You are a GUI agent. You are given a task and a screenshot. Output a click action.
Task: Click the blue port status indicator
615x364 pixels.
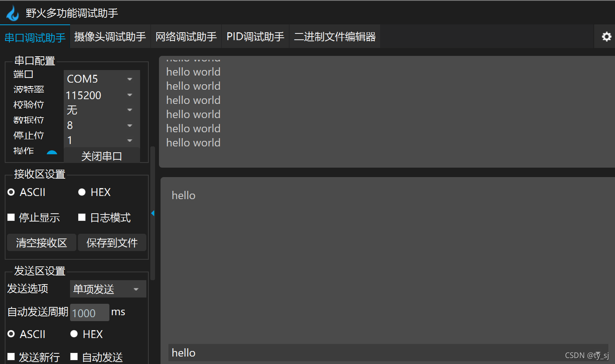pos(52,152)
